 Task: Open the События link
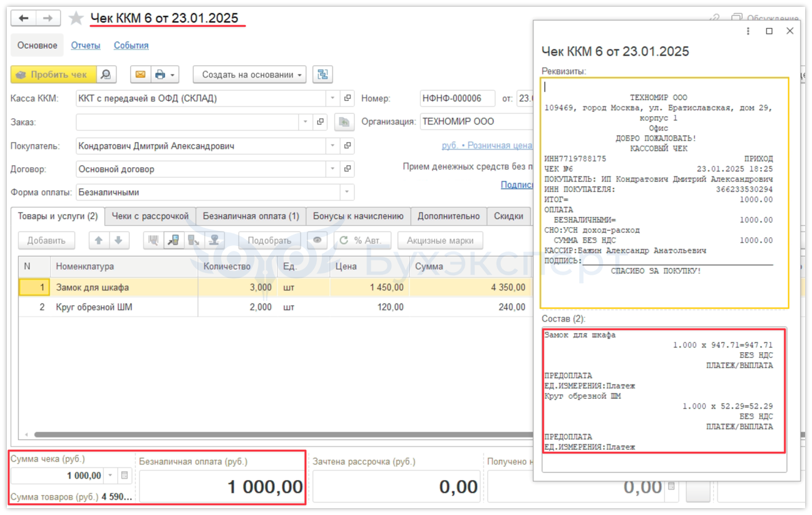131,46
